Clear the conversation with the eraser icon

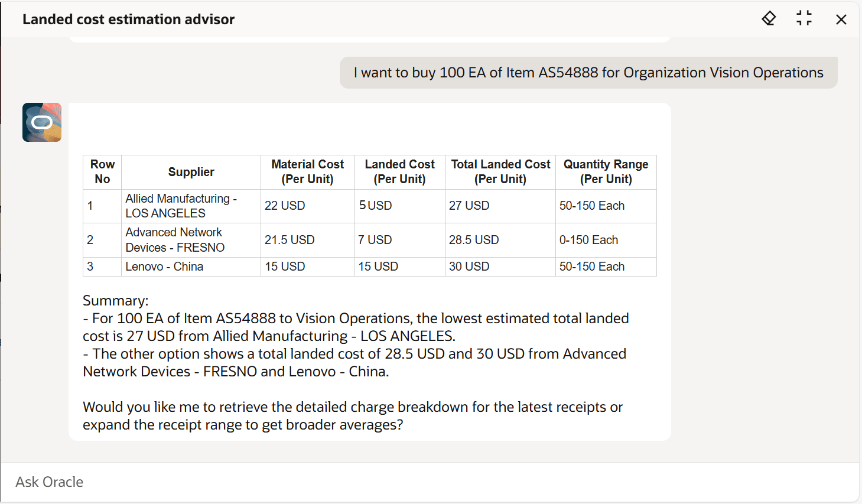768,18
